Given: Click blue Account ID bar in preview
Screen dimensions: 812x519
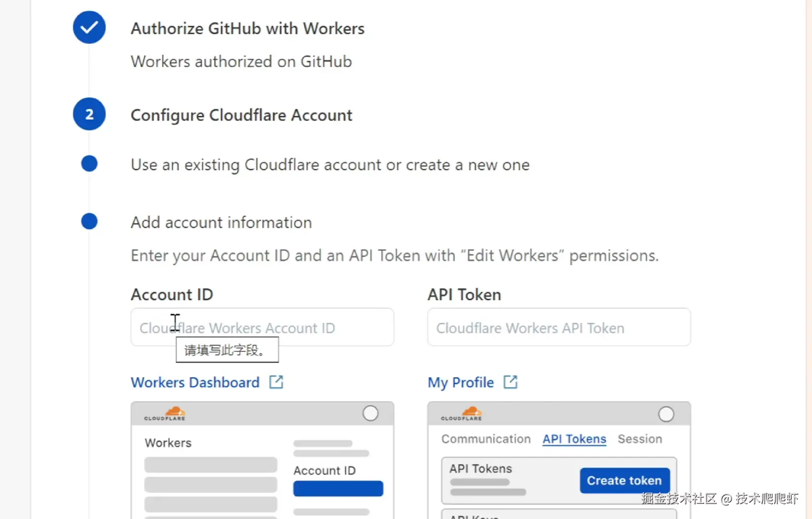Looking at the screenshot, I should tap(338, 489).
